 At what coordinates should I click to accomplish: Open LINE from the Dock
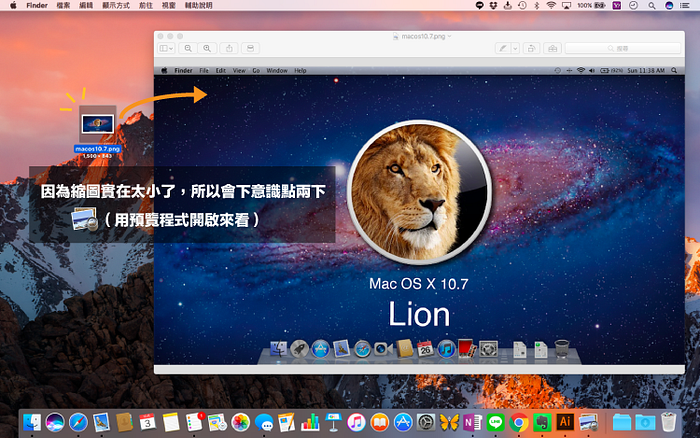point(496,422)
